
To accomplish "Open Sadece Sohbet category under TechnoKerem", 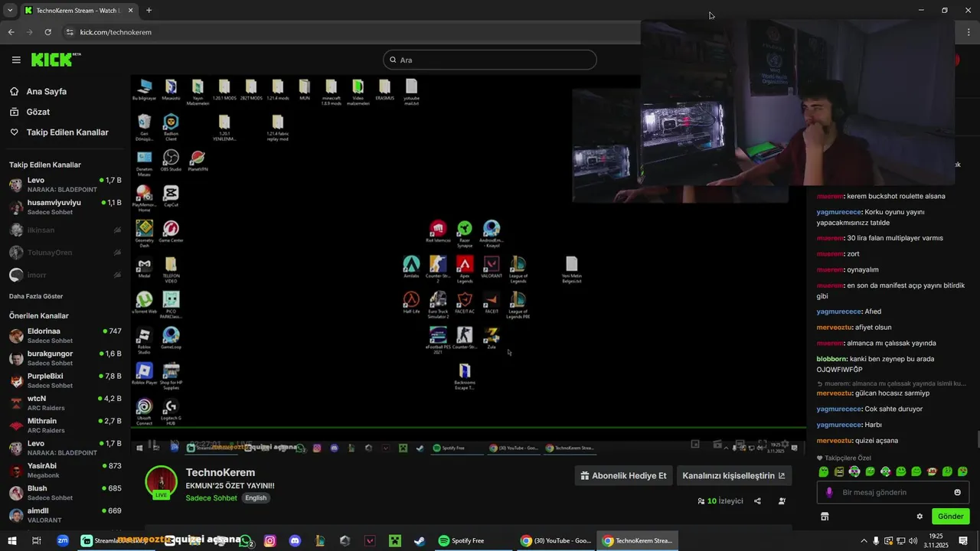I will coord(211,498).
